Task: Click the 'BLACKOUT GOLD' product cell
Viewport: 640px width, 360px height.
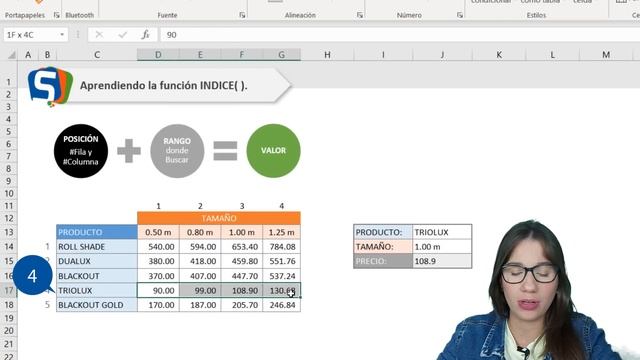Action: 97,305
